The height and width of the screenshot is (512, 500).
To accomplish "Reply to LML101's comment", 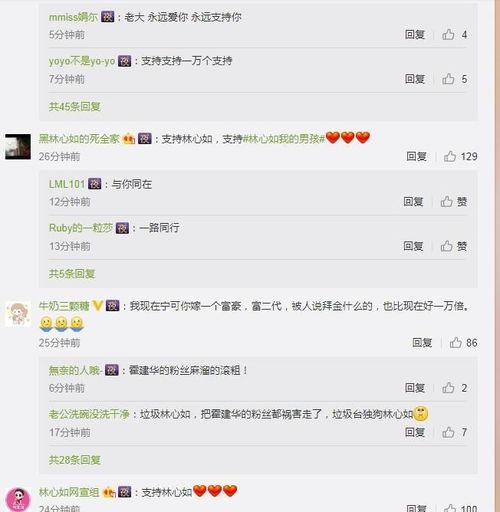I will point(413,201).
